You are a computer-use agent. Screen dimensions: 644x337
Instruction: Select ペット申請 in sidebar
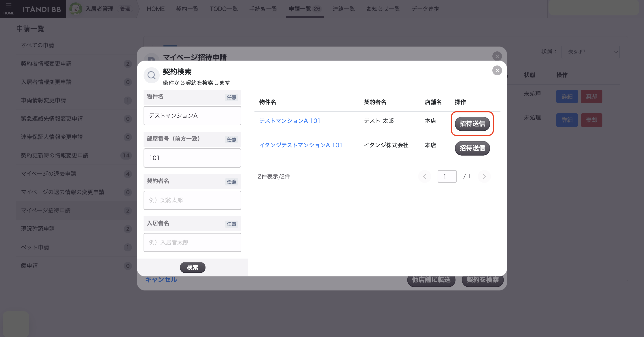pos(76,247)
